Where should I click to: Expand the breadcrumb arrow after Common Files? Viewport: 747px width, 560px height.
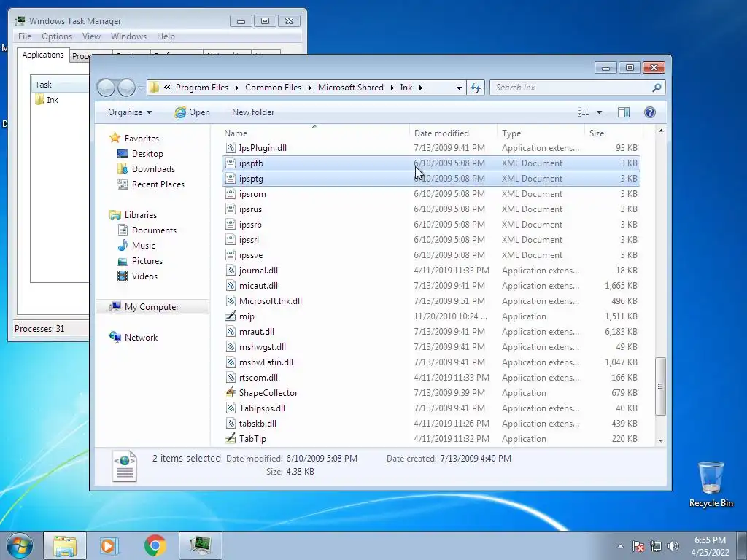click(x=309, y=87)
